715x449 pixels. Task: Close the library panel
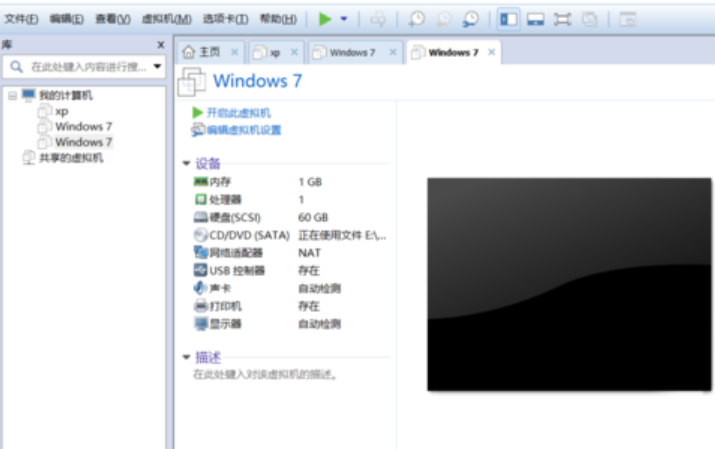coord(161,45)
